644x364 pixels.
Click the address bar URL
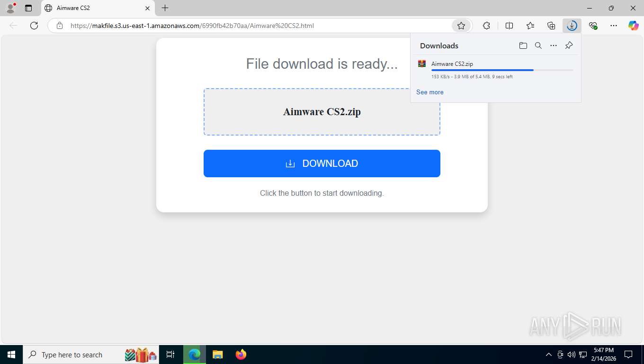pyautogui.click(x=192, y=26)
